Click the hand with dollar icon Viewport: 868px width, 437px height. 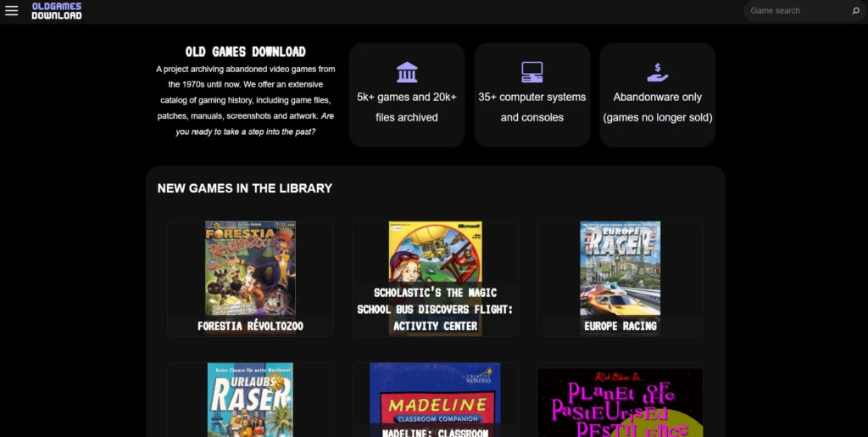click(658, 72)
